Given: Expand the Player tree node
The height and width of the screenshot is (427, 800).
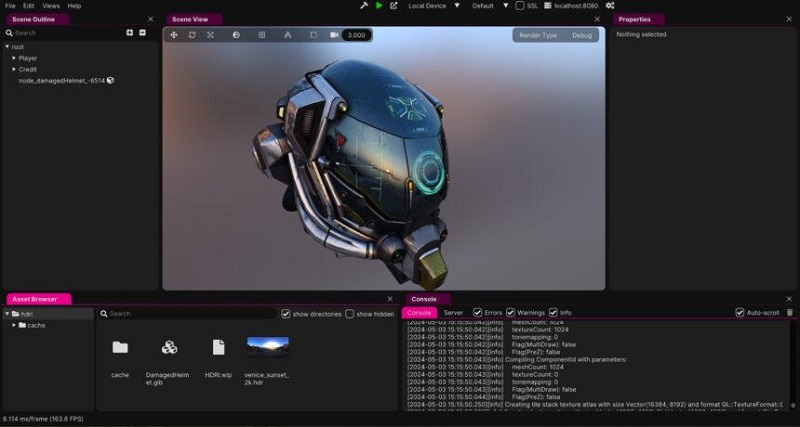Looking at the screenshot, I should (x=14, y=58).
